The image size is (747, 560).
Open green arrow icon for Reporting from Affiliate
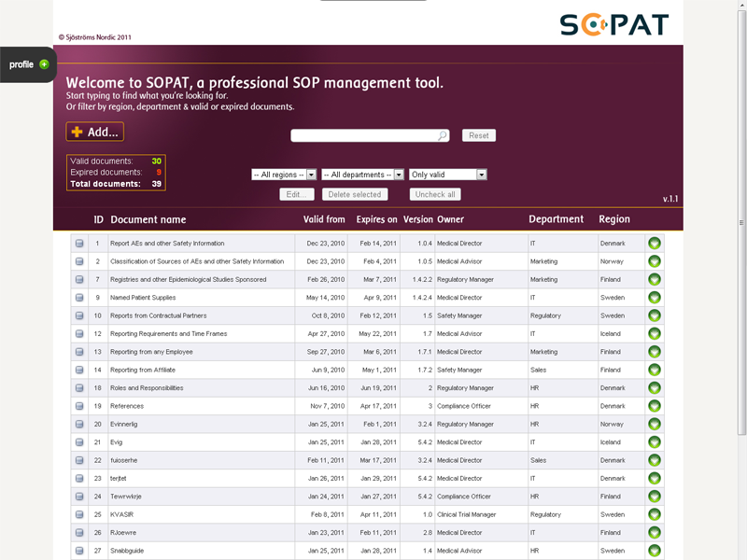pos(655,370)
